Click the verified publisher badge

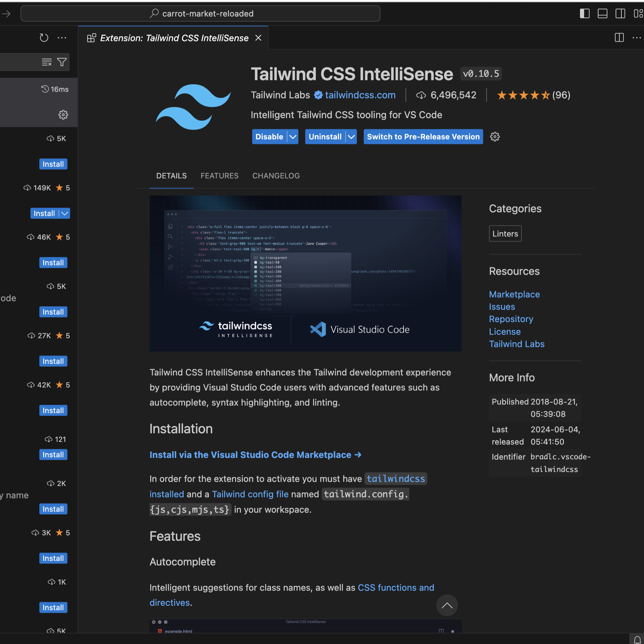(318, 95)
